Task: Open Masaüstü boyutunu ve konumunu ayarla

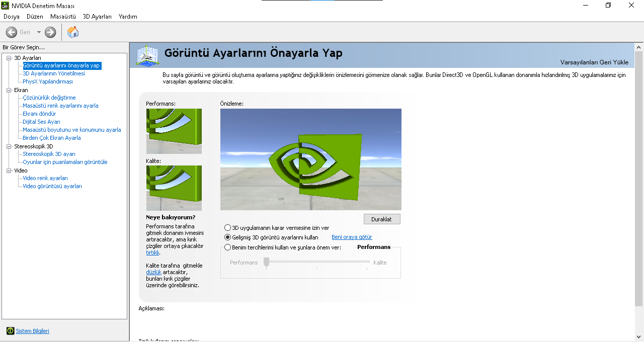Action: tap(72, 130)
